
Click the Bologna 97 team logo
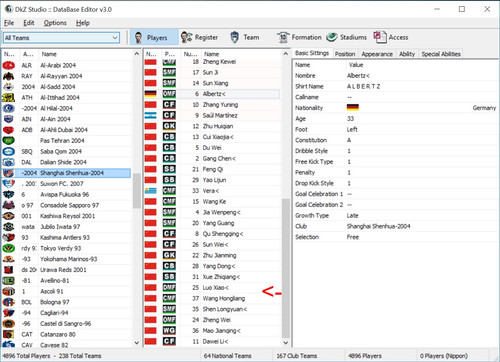click(8, 302)
